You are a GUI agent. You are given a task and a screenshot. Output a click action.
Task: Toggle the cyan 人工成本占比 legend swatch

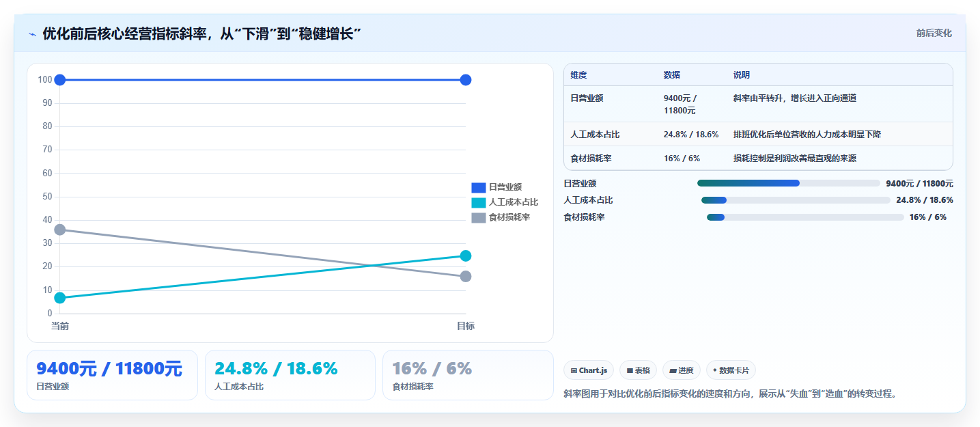tap(478, 202)
